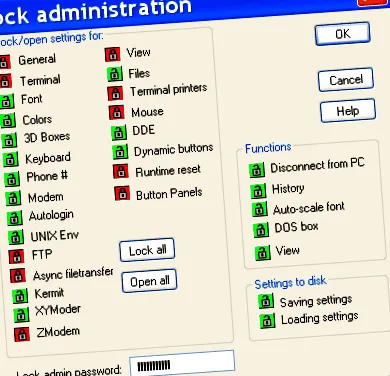Toggle the DOS box lock icon
Viewport: 390px width, 376px height.
(261, 230)
